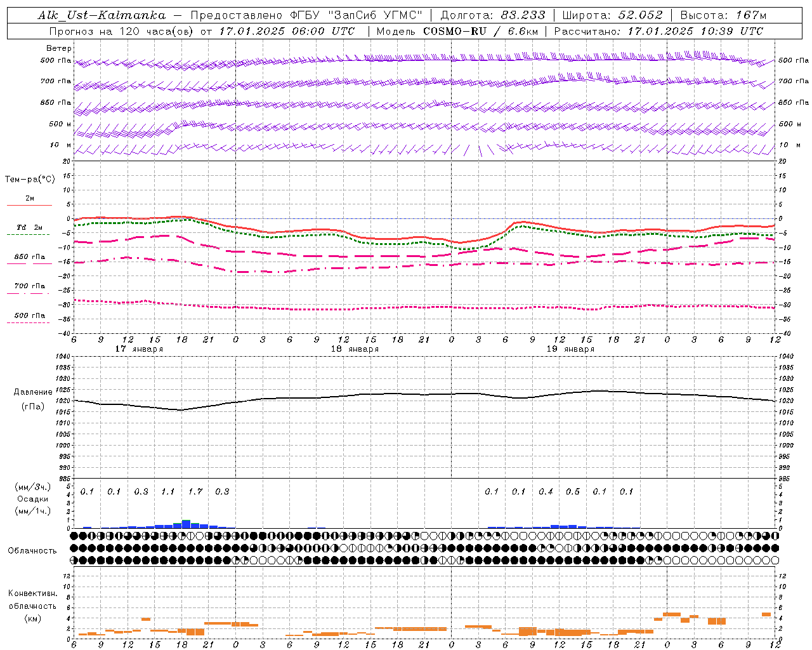
Task: Click the station title Alk_Ust-Kalmanka
Action: point(101,15)
